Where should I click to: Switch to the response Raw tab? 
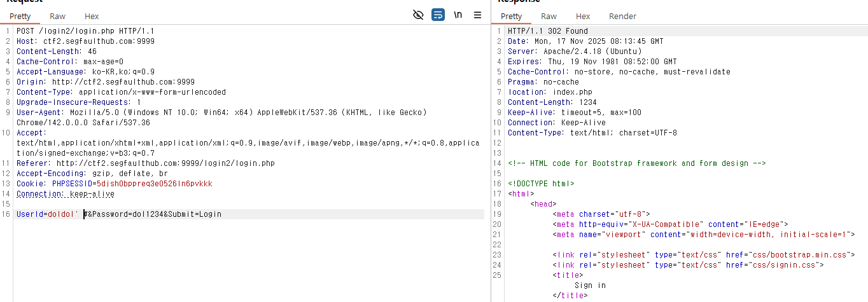click(549, 17)
